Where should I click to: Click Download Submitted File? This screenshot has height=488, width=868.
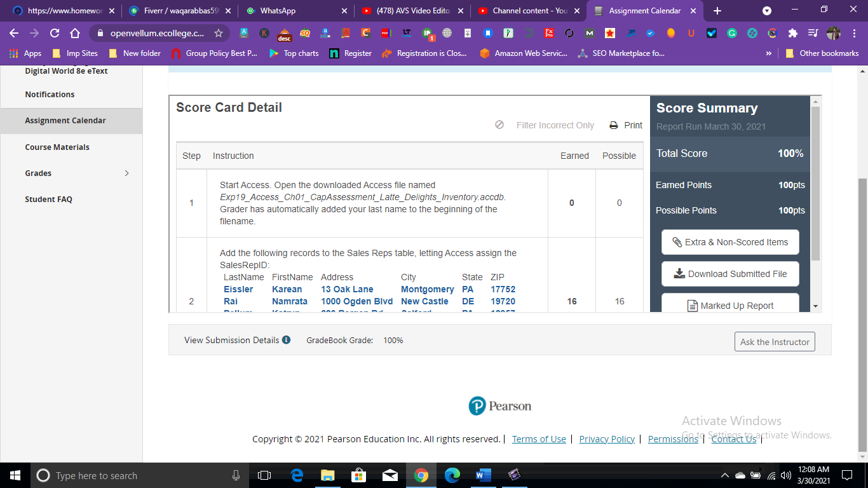(730, 274)
